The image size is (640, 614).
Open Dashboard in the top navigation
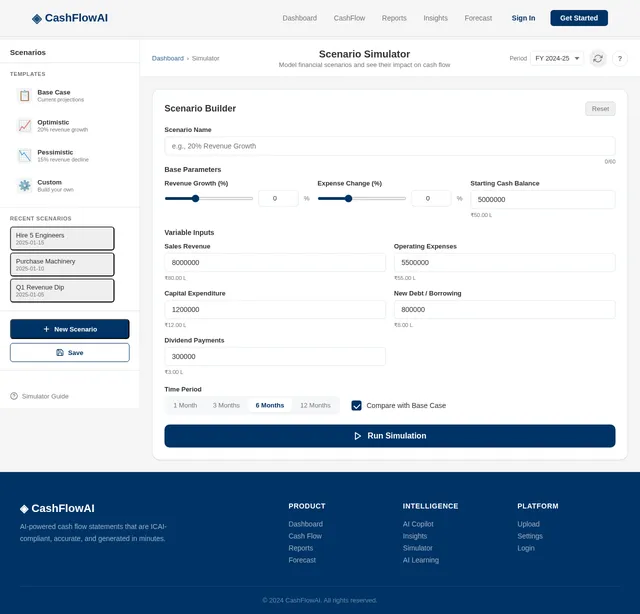[300, 18]
